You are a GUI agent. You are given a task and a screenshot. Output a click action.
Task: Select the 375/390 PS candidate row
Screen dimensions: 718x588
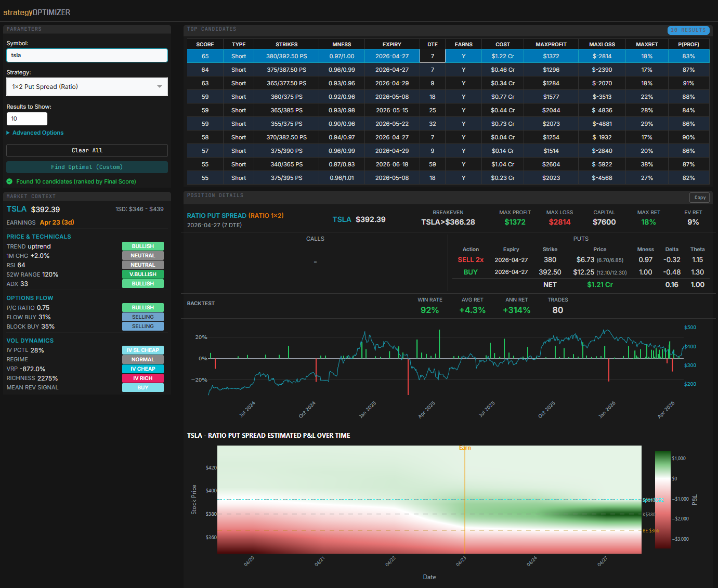[448, 151]
